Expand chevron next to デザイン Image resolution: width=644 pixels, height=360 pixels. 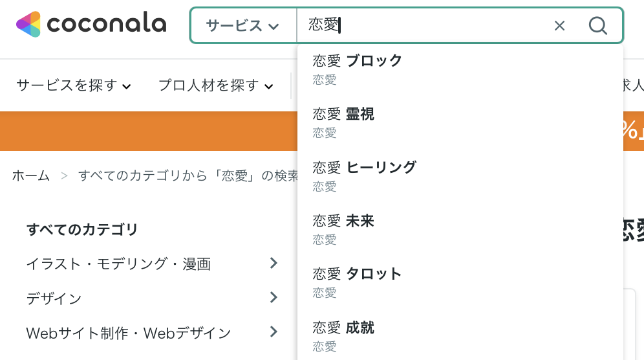pos(274,297)
